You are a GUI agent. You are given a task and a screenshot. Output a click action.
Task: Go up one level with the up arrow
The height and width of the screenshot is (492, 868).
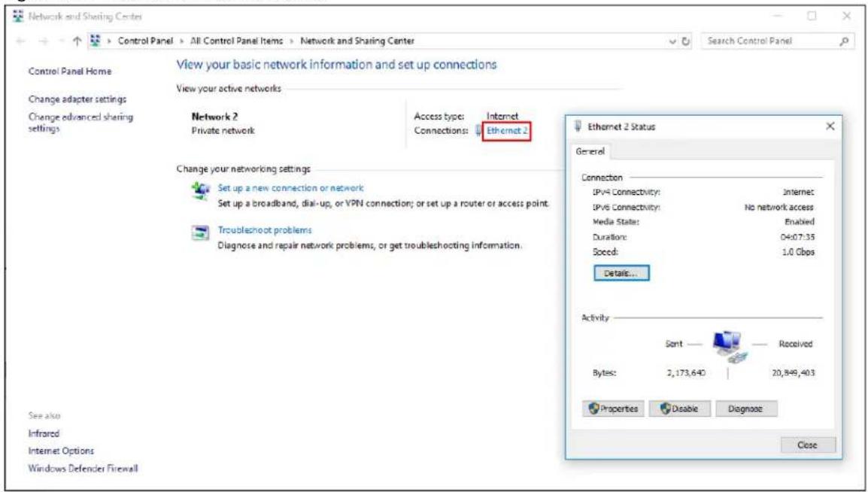click(77, 41)
